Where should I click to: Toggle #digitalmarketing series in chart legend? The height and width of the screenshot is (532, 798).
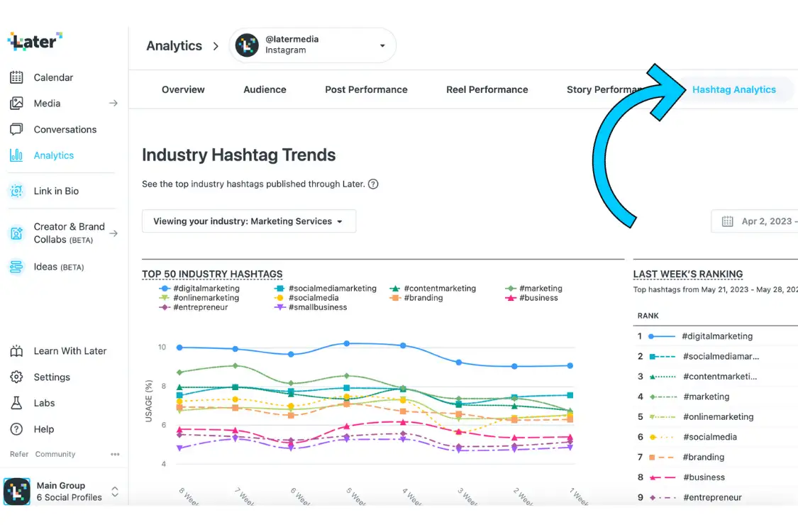point(199,288)
